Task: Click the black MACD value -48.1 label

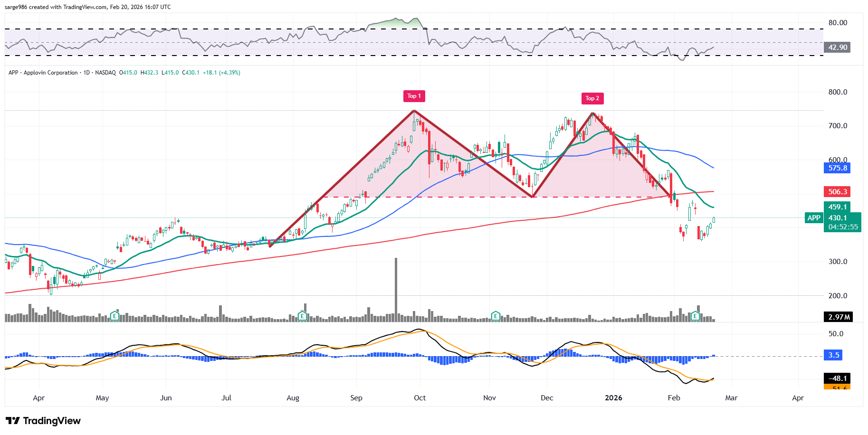Action: pyautogui.click(x=837, y=378)
